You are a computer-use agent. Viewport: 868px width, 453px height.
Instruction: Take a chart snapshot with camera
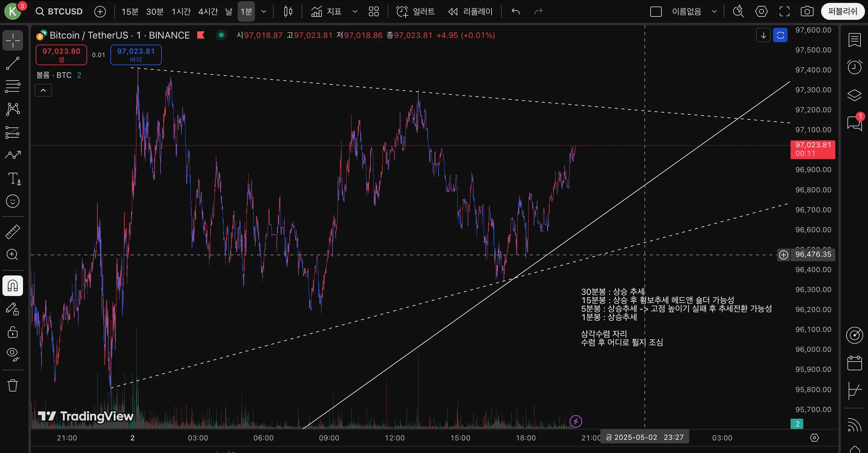click(807, 11)
